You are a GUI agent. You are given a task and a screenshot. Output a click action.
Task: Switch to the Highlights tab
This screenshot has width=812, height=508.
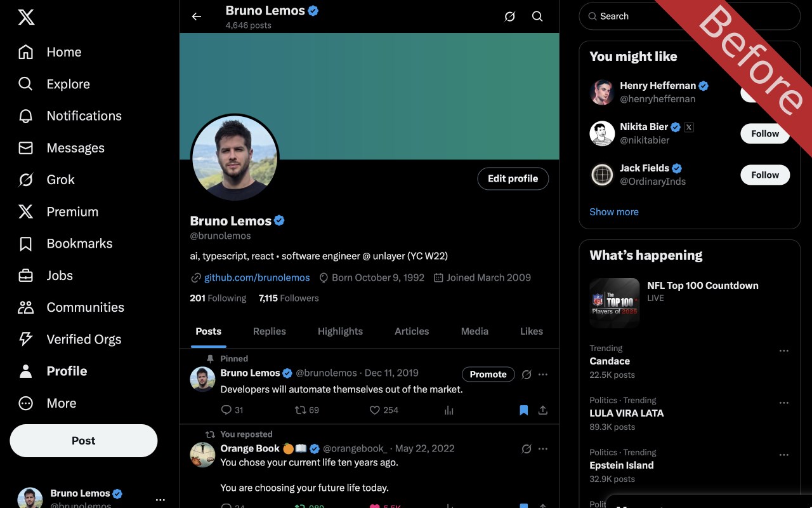(x=340, y=331)
